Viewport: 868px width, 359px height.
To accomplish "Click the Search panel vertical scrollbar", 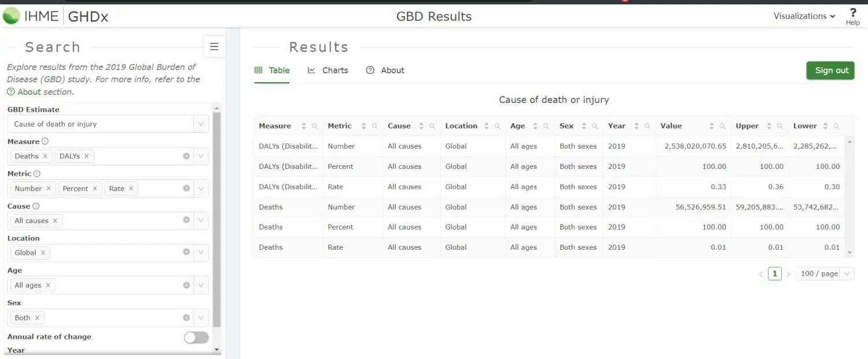I will pyautogui.click(x=217, y=220).
